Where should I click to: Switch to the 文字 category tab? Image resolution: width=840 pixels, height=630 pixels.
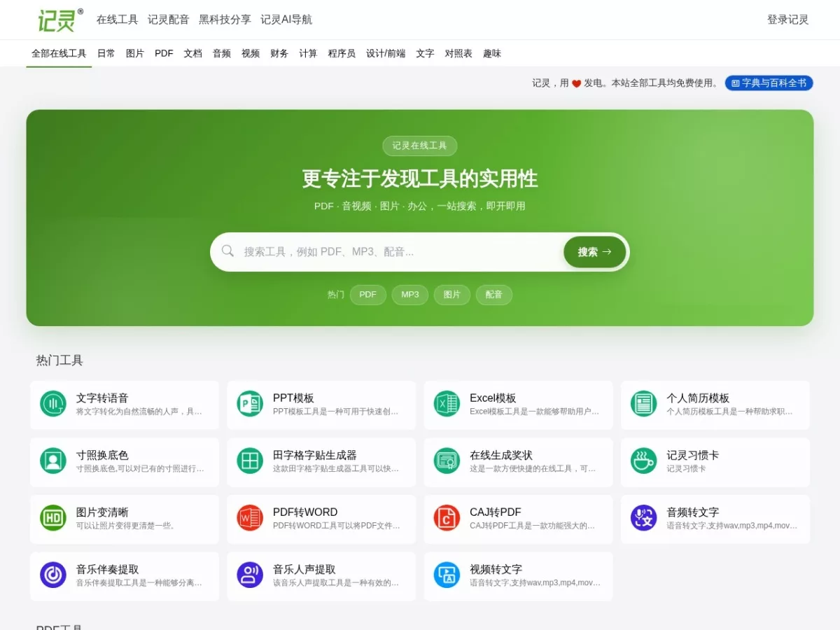tap(425, 53)
